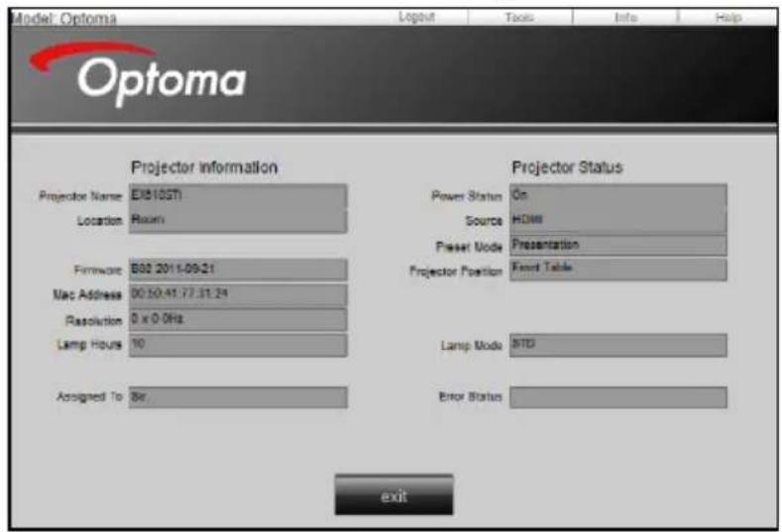Click the Firmware value field

point(238,269)
